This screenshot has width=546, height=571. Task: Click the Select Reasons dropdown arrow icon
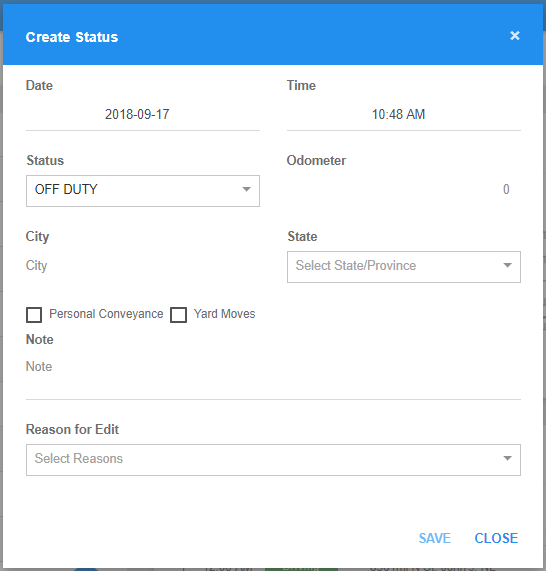[507, 458]
